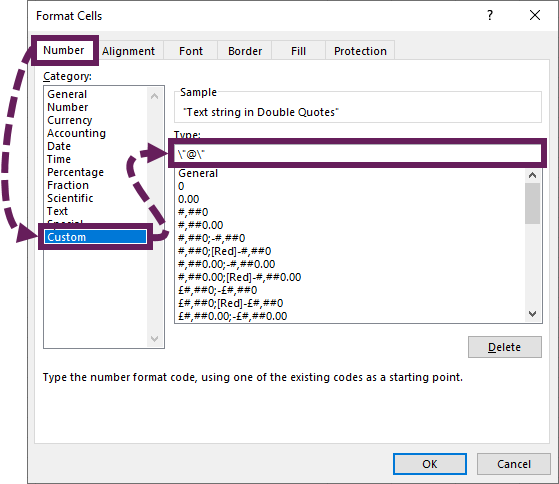Click the format list scroll-up arrow
This screenshot has height=484, width=559.
pyautogui.click(x=533, y=175)
